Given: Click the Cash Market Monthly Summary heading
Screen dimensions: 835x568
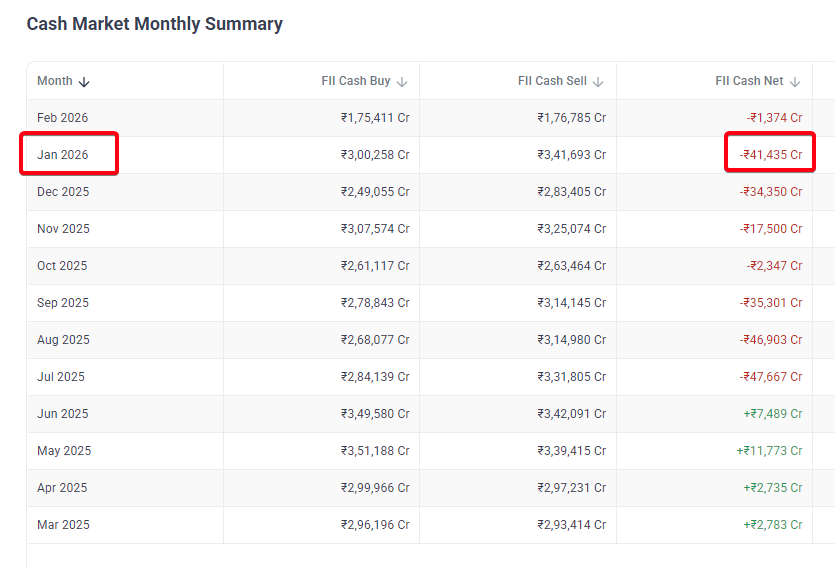Looking at the screenshot, I should pos(155,24).
